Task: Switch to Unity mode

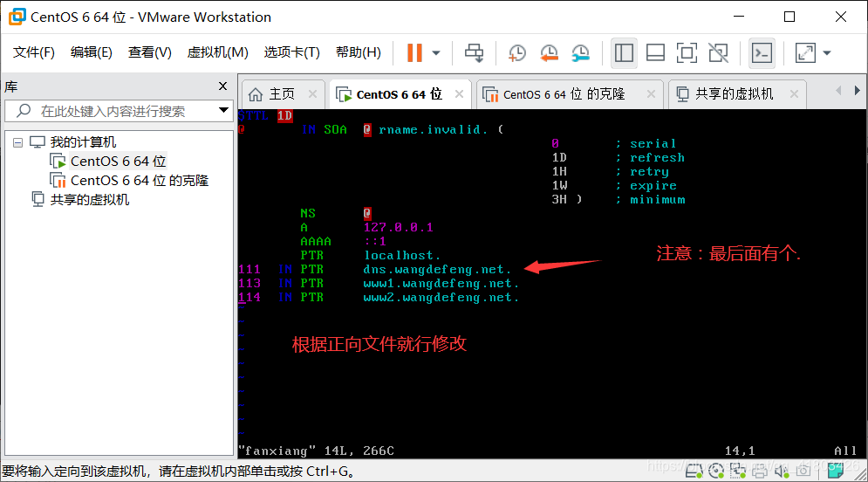Action: point(719,53)
